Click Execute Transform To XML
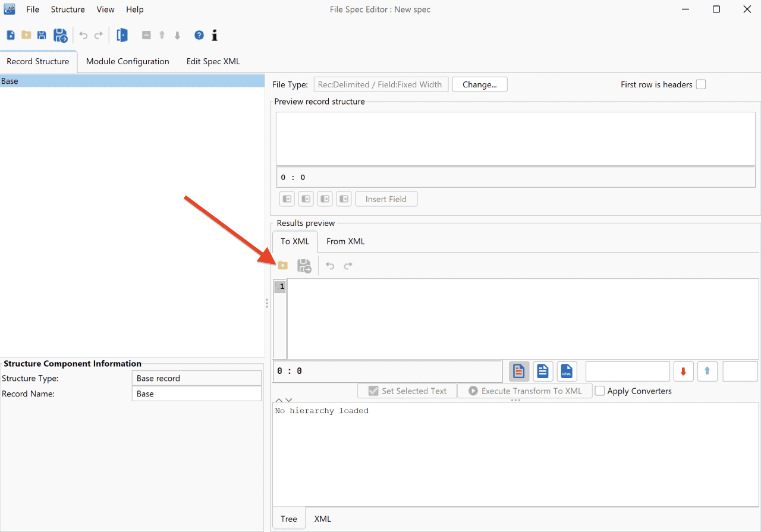 pos(525,391)
